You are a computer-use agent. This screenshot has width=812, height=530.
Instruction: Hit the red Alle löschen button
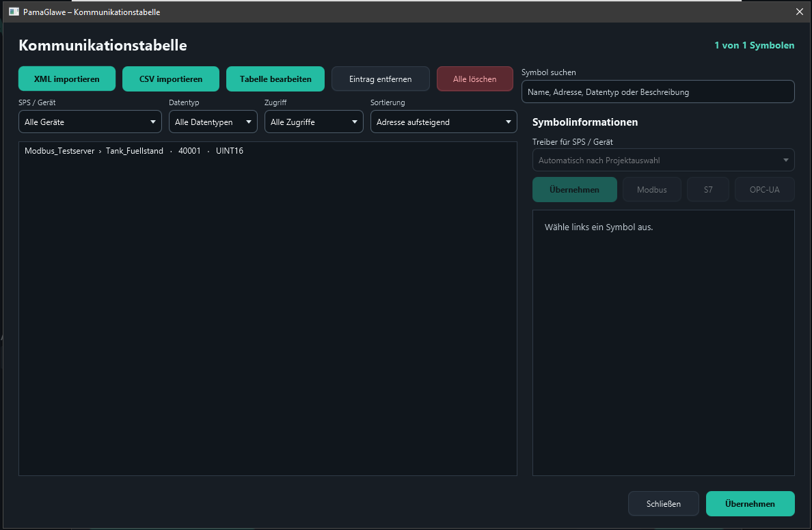pos(475,79)
